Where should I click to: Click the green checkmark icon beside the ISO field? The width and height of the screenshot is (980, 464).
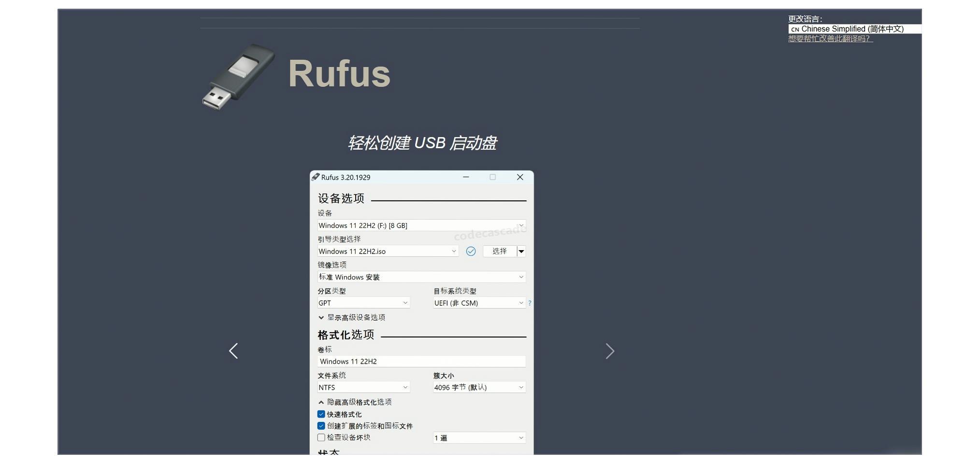click(471, 251)
